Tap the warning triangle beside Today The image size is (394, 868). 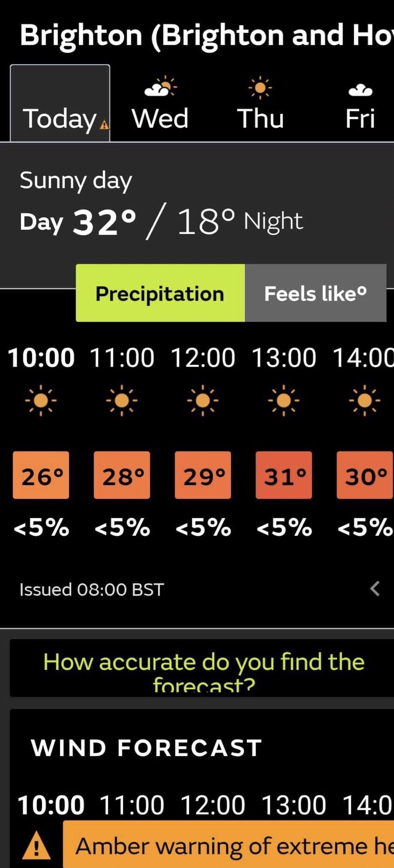[105, 124]
